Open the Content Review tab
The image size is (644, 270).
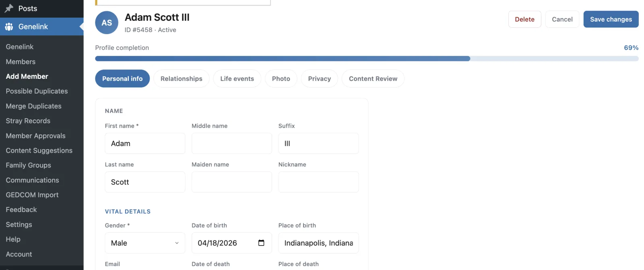(x=373, y=79)
